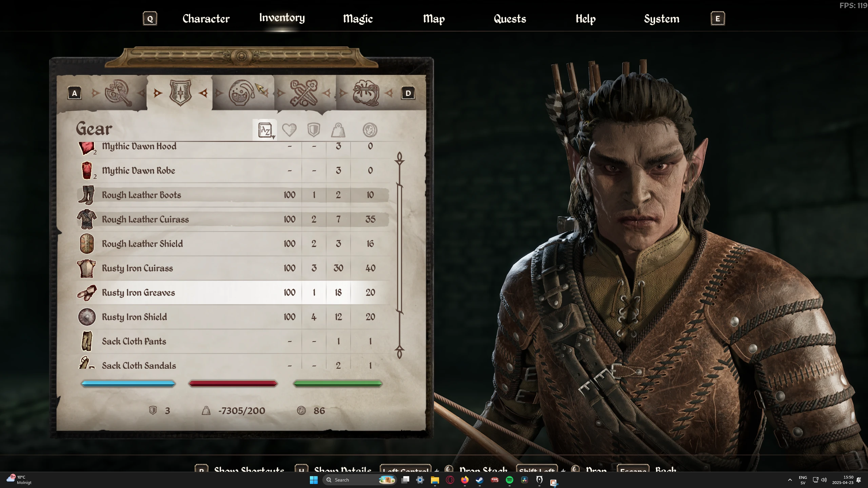Open Firefox from the taskbar
Image resolution: width=868 pixels, height=488 pixels.
pyautogui.click(x=465, y=480)
